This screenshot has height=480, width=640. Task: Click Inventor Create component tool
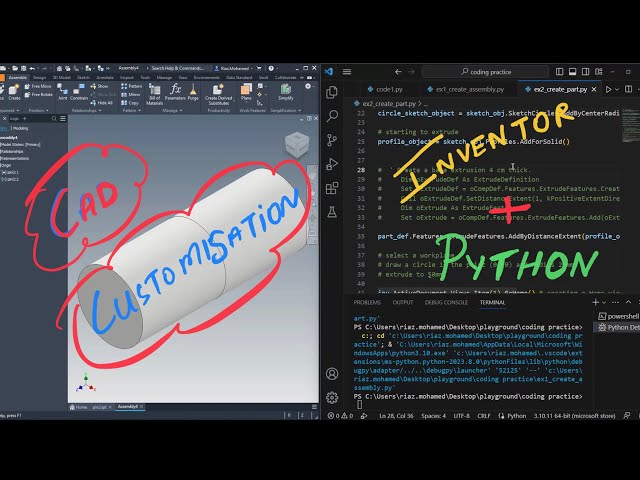pyautogui.click(x=14, y=92)
